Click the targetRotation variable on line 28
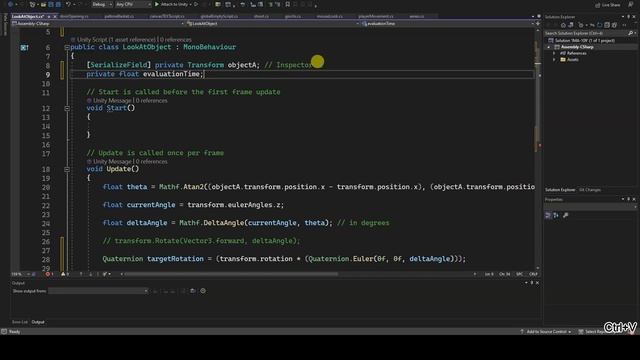 pos(175,259)
